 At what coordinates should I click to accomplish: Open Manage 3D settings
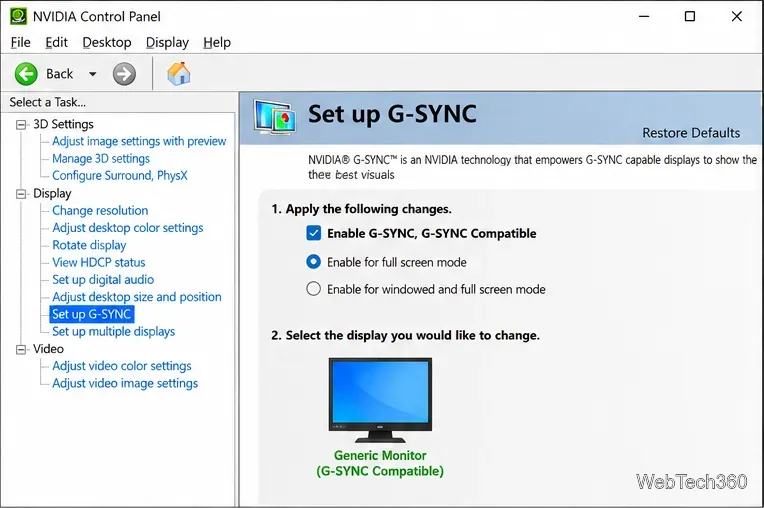click(x=101, y=159)
